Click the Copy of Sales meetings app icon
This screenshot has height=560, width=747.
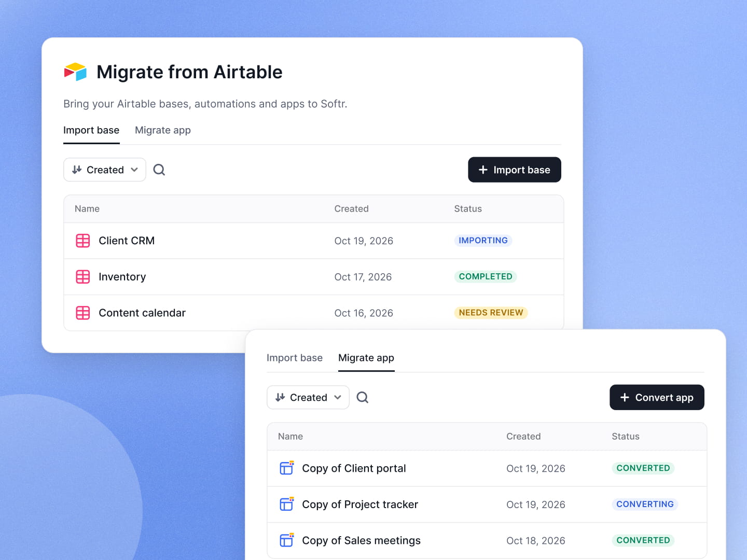287,540
